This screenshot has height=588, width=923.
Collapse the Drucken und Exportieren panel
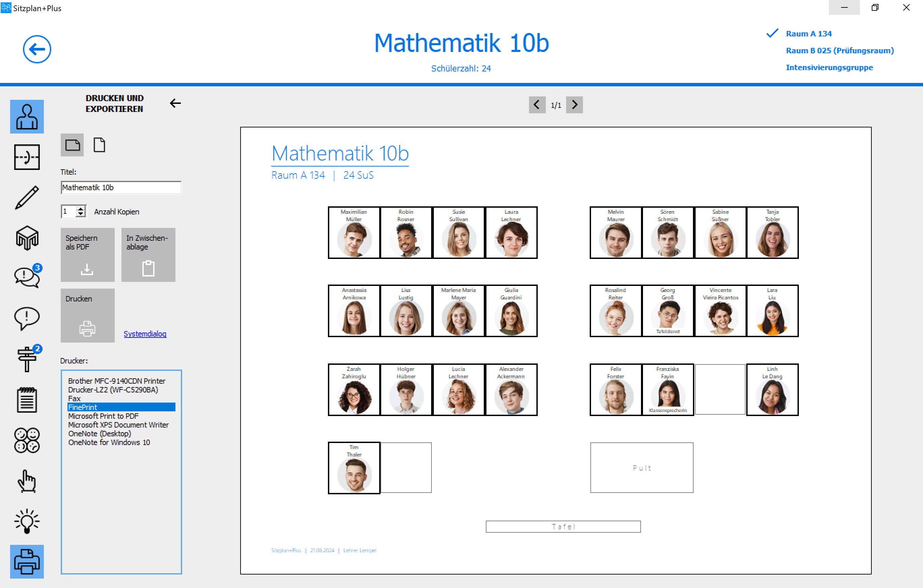pos(175,103)
